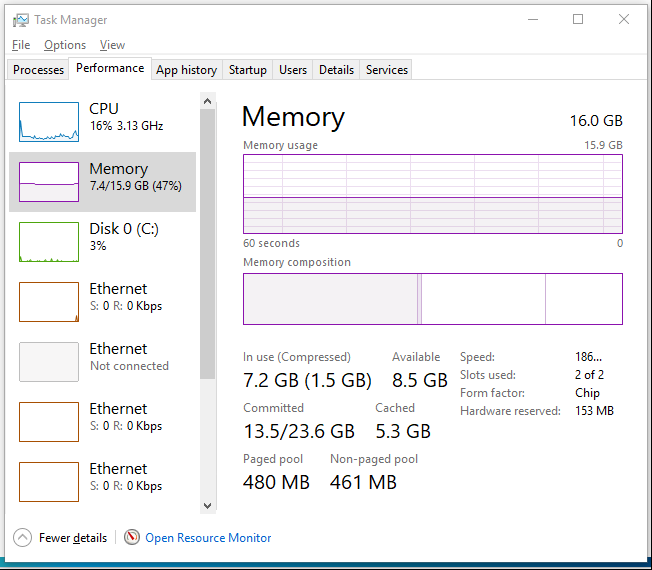Click the Cached 5.3 GB value
Screen dimensions: 652x570
pos(403,431)
